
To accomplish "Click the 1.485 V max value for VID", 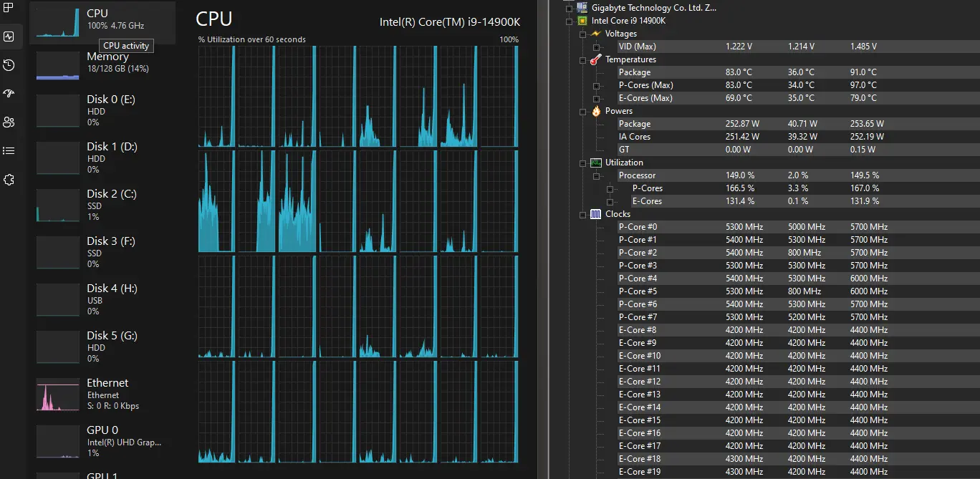I will point(863,47).
